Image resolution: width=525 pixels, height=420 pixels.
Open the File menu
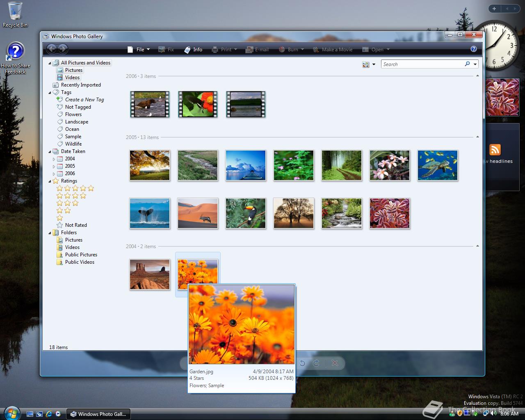pyautogui.click(x=139, y=49)
